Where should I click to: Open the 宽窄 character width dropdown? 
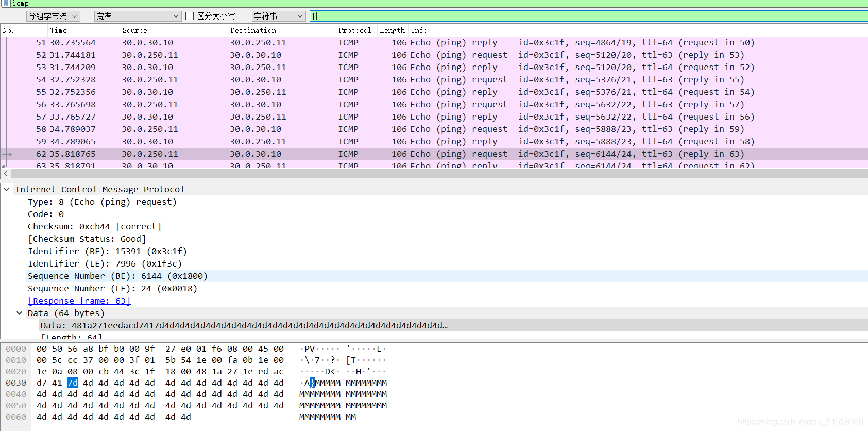point(138,16)
